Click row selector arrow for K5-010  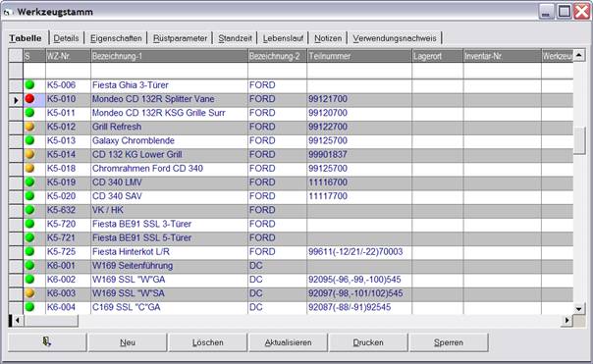pos(16,100)
